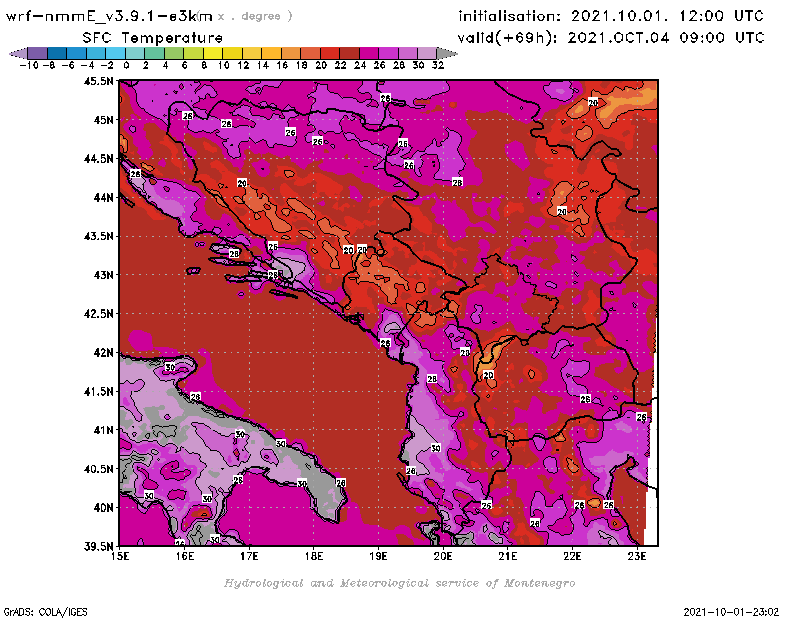The height and width of the screenshot is (618, 800).
Task: Click the 'Hydrological and Meteorological service of Montenegro' caption
Action: (399, 583)
